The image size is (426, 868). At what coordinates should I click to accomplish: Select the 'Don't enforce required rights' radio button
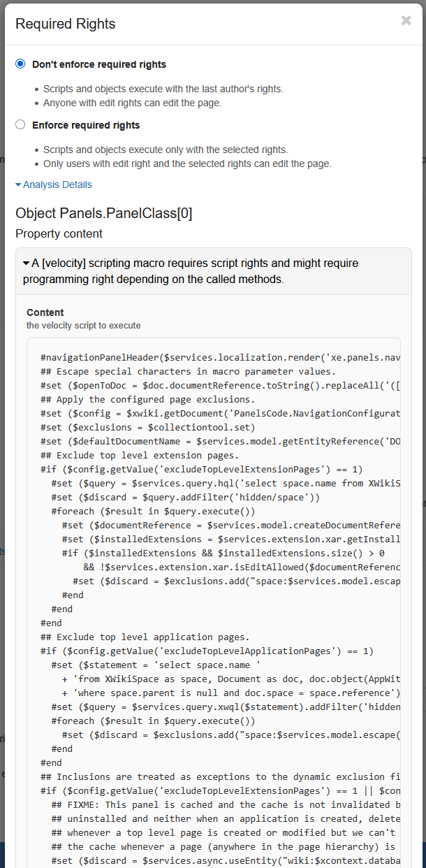point(20,64)
